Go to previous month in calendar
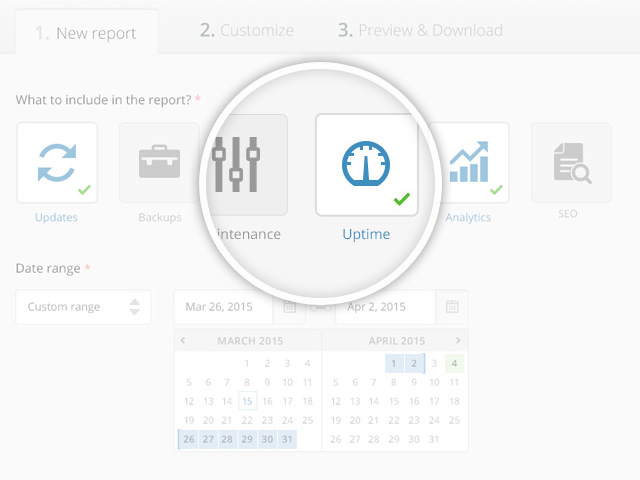Viewport: 640px width, 480px height. point(183,341)
